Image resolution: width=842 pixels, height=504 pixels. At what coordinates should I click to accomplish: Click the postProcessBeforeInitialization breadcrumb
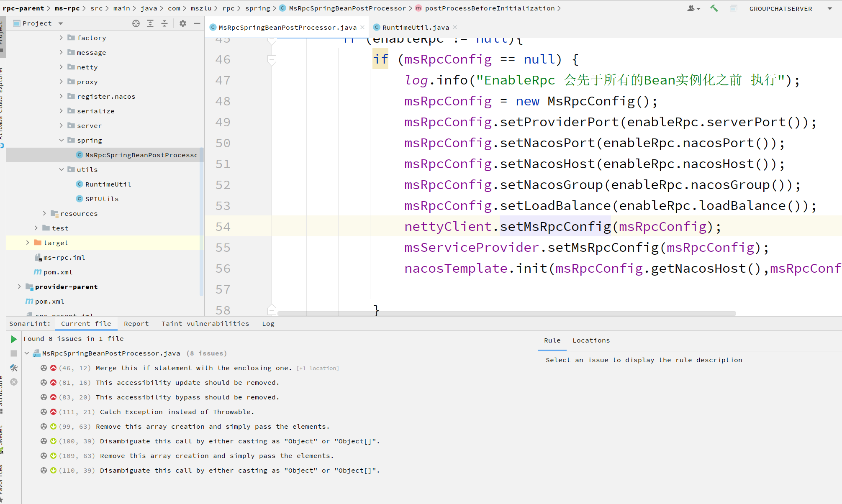point(490,8)
